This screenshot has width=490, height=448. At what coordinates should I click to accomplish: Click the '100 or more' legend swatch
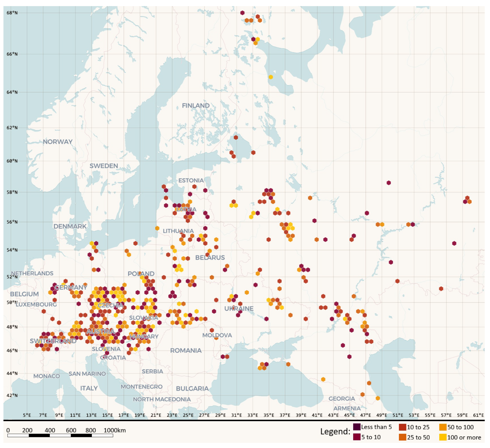443,437
